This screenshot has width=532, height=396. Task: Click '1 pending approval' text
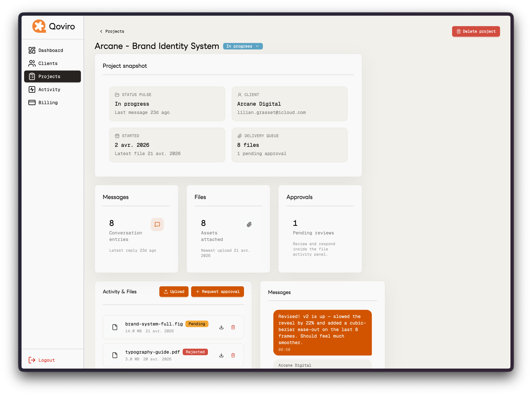tap(262, 154)
